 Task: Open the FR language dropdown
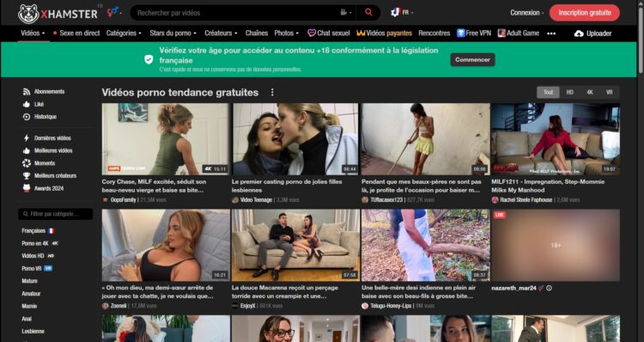[402, 12]
